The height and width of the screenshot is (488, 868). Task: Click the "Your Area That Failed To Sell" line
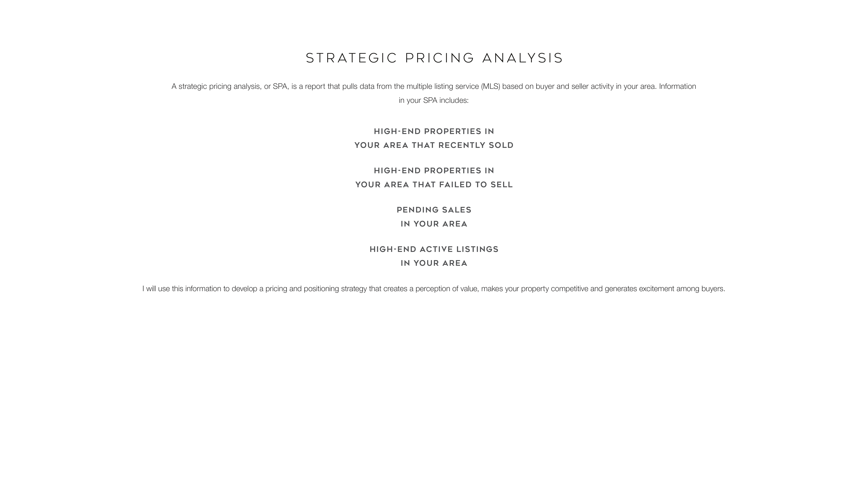(434, 185)
